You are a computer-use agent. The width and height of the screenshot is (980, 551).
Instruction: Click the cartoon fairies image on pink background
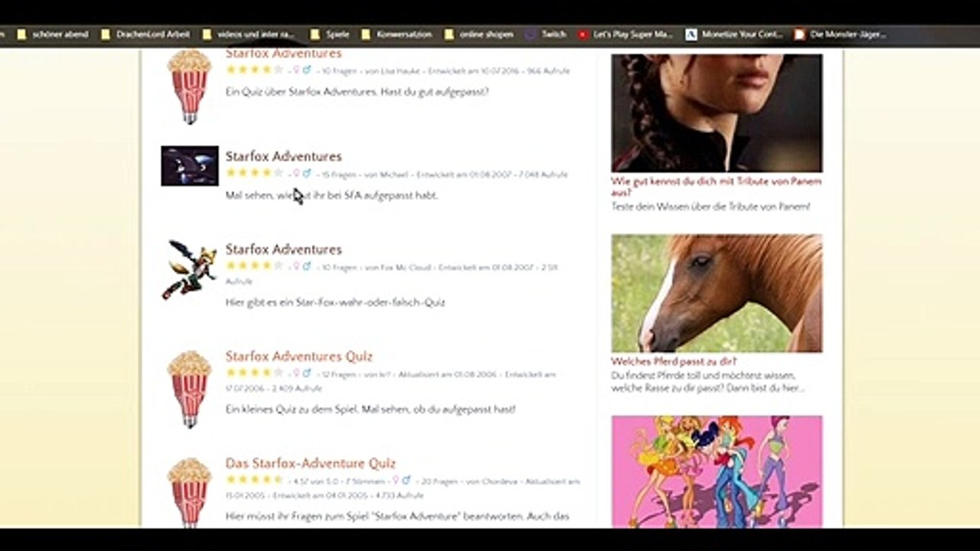click(x=717, y=471)
